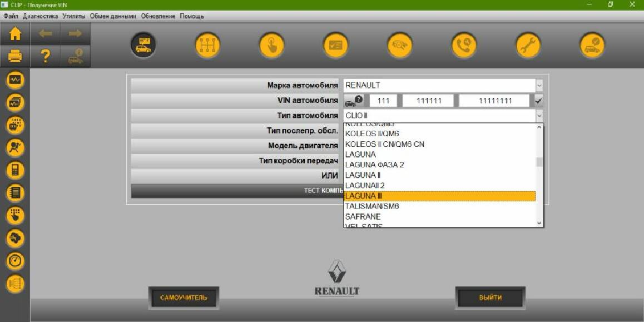The width and height of the screenshot is (644, 322).
Task: Select SAFRANE in the list
Action: point(439,216)
